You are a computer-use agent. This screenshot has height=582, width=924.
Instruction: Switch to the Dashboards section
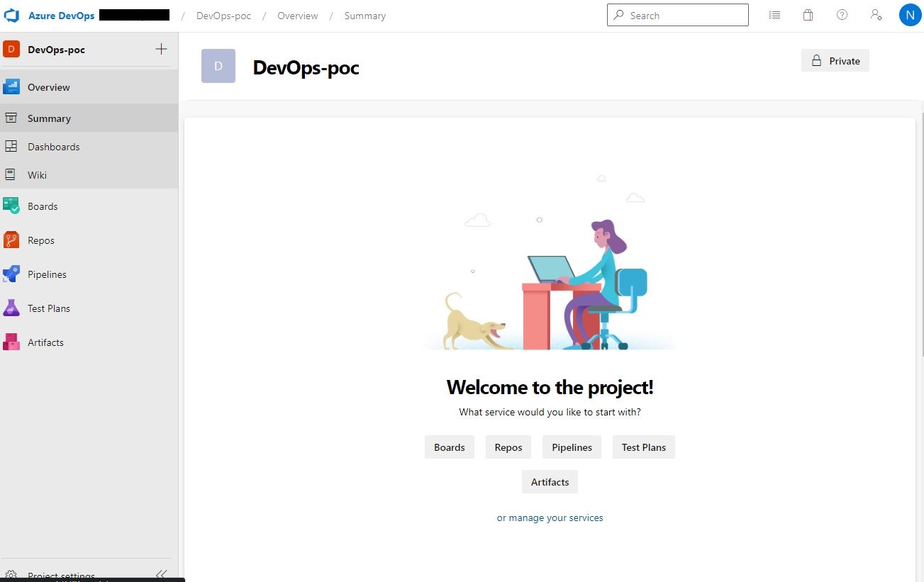[53, 147]
